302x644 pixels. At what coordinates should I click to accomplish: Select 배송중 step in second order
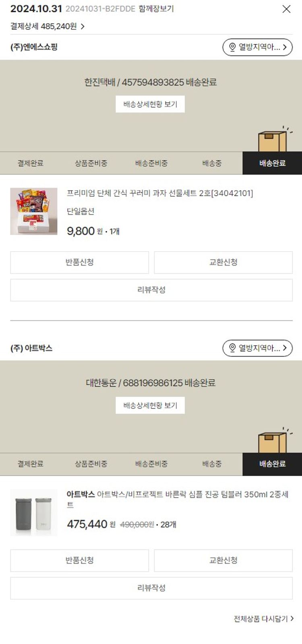point(212,464)
